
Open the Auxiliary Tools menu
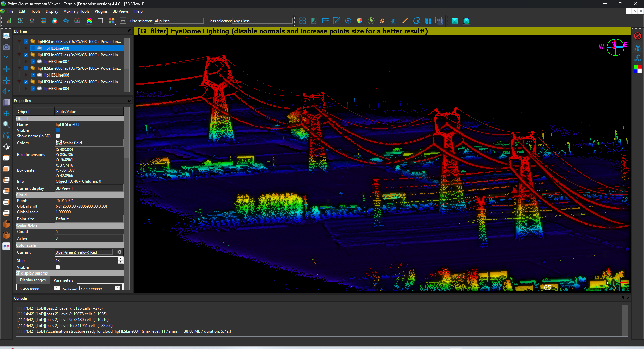pos(76,11)
